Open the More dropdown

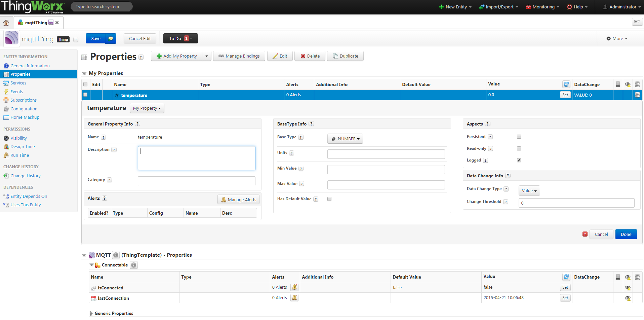click(617, 39)
